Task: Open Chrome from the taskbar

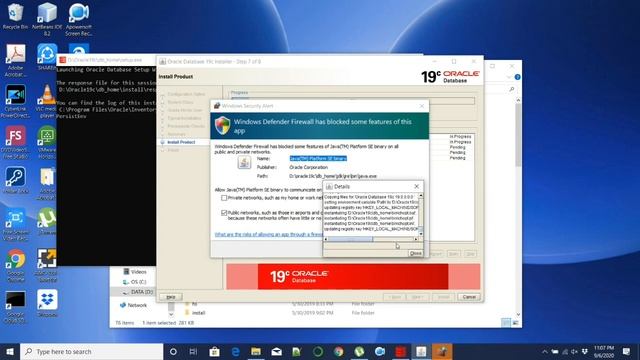Action: pyautogui.click(x=338, y=351)
